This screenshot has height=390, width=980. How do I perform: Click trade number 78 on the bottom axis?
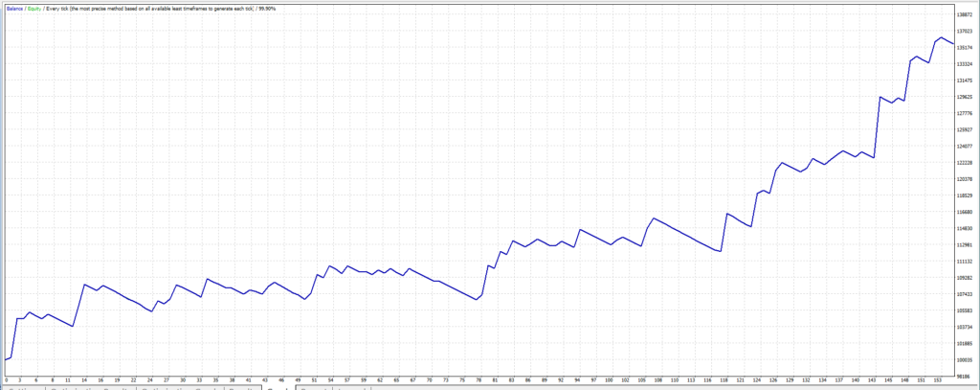point(478,379)
